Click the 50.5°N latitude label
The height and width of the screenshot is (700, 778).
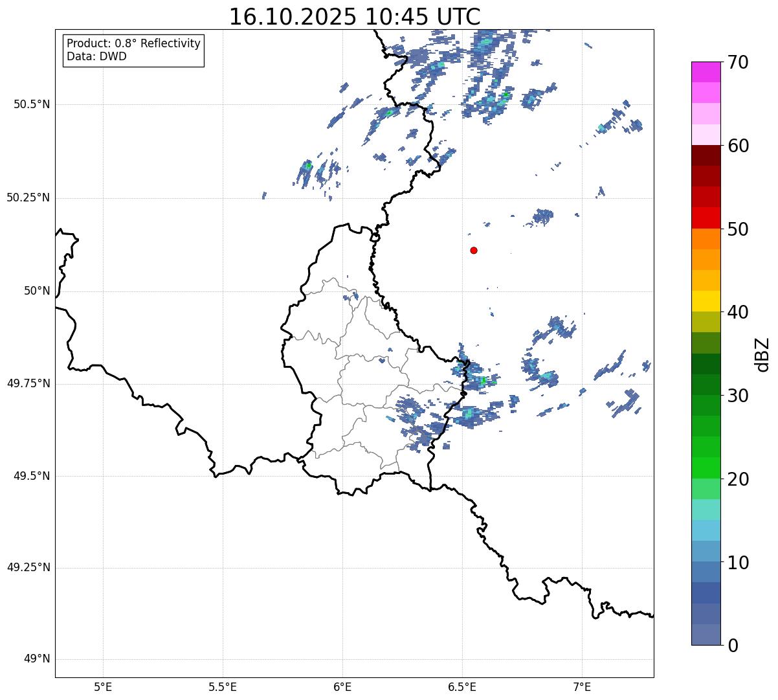coord(32,104)
